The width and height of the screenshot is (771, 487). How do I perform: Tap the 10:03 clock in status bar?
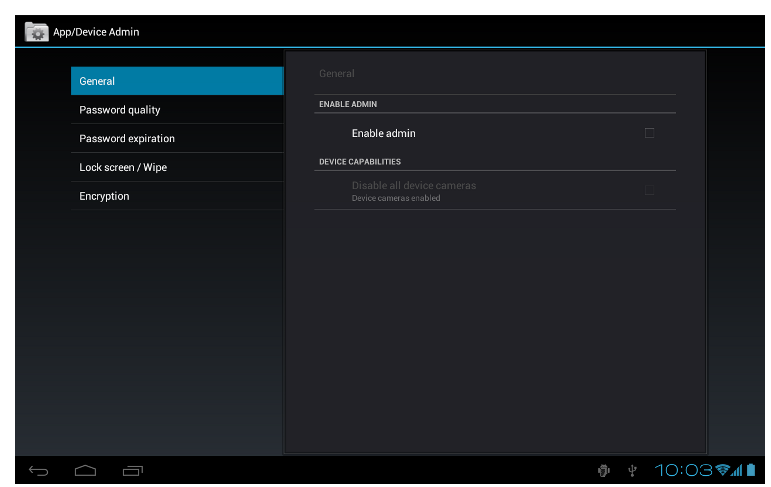[x=683, y=470]
